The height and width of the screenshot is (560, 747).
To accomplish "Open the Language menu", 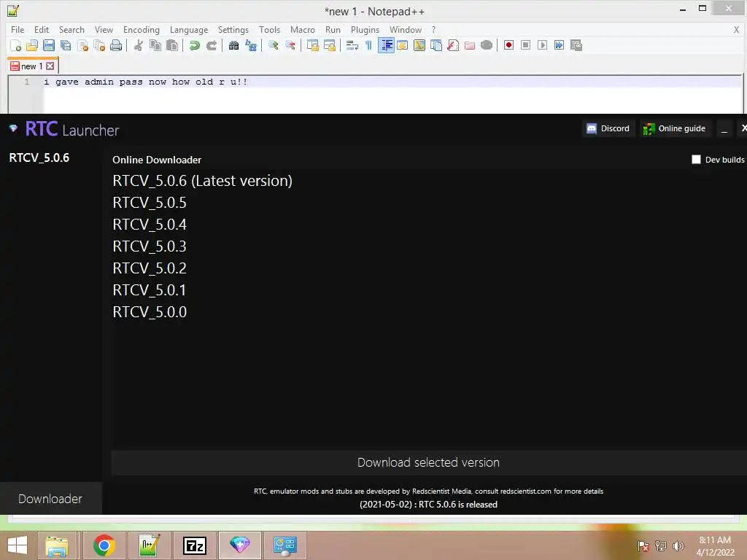I will (x=189, y=29).
